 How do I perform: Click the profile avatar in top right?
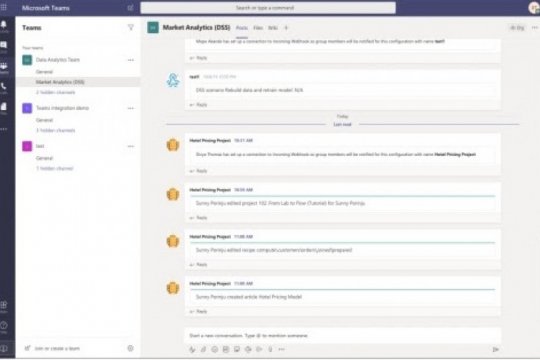click(x=534, y=8)
